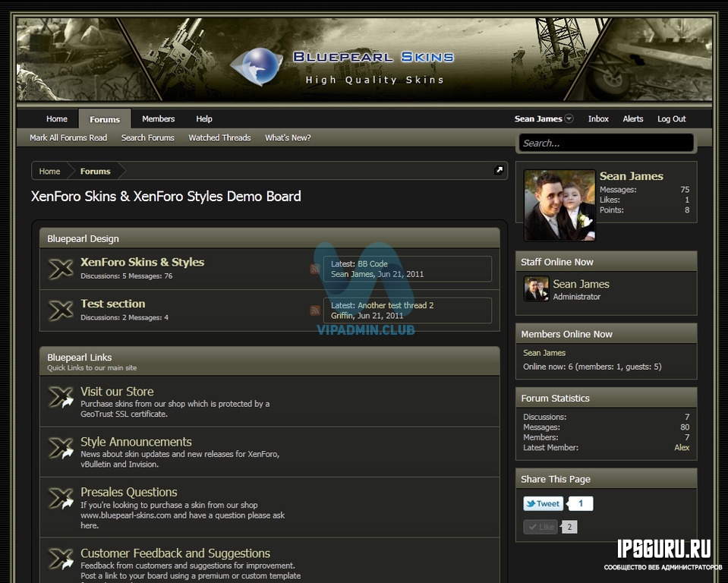Click the Like button
Viewport: 728px width, 583px height.
(x=540, y=527)
